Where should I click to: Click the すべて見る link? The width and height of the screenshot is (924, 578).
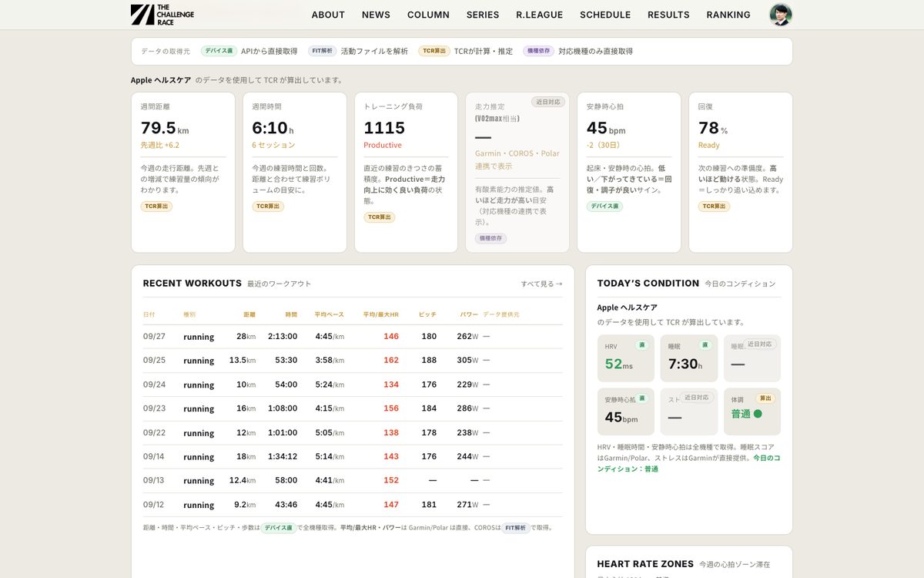coord(541,284)
